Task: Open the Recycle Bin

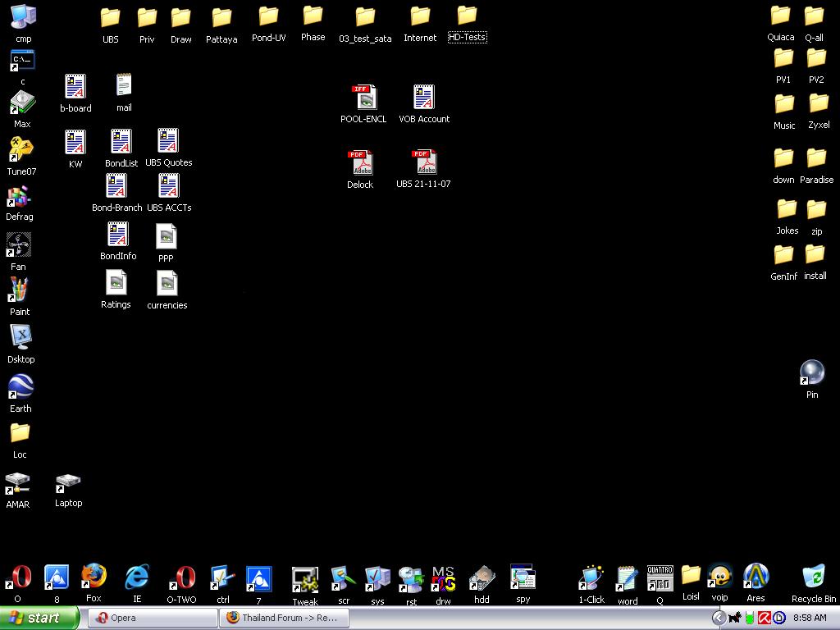Action: coord(813,577)
